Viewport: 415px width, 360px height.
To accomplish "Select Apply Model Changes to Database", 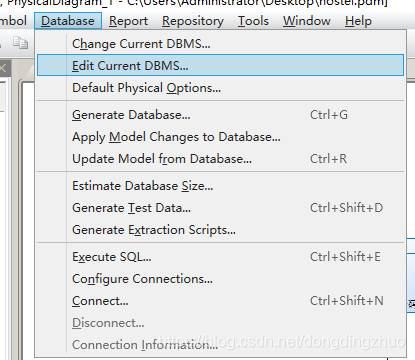I will [220, 137].
